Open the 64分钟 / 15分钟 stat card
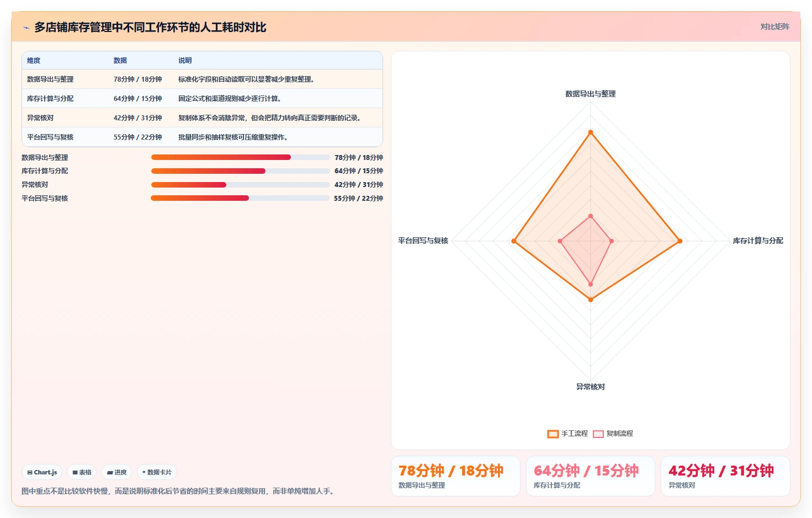Image resolution: width=812 pixels, height=518 pixels. (x=591, y=476)
